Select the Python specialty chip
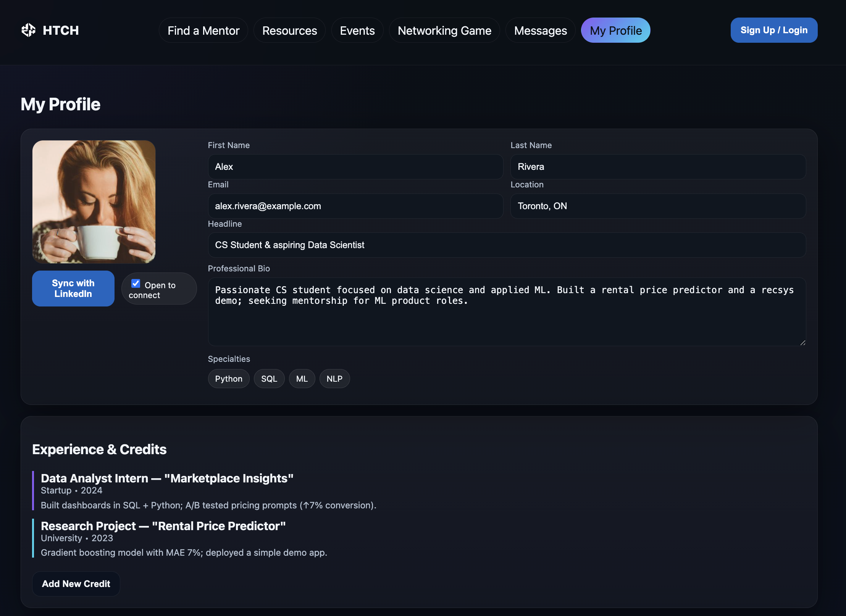This screenshot has width=846, height=616. (228, 379)
